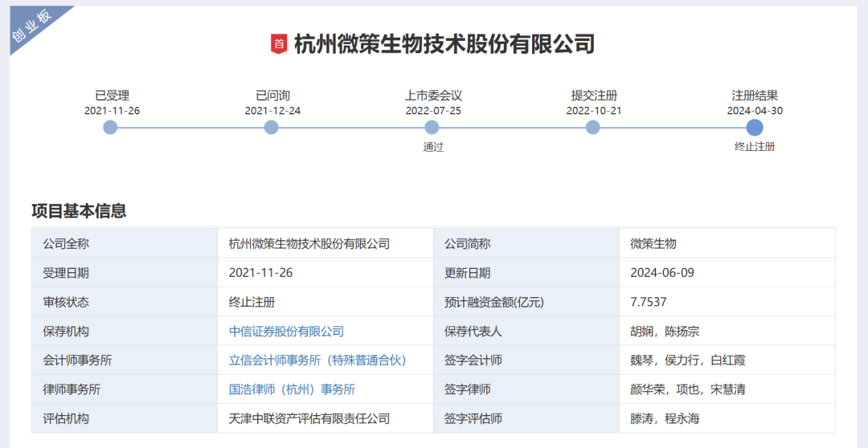
Task: Click the 微策生物 company short name cell
Action: tap(653, 243)
